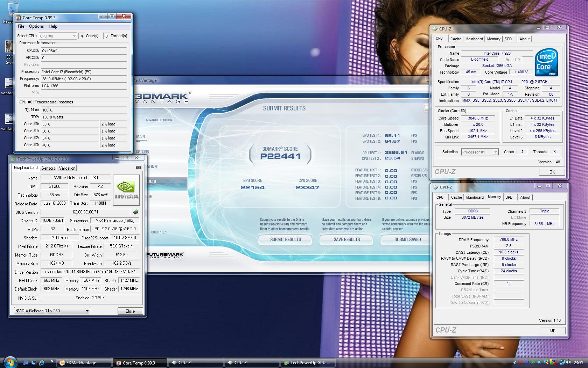Click SAVE RESULTS button in 3DMark
This screenshot has height=368, width=588.
click(x=346, y=239)
